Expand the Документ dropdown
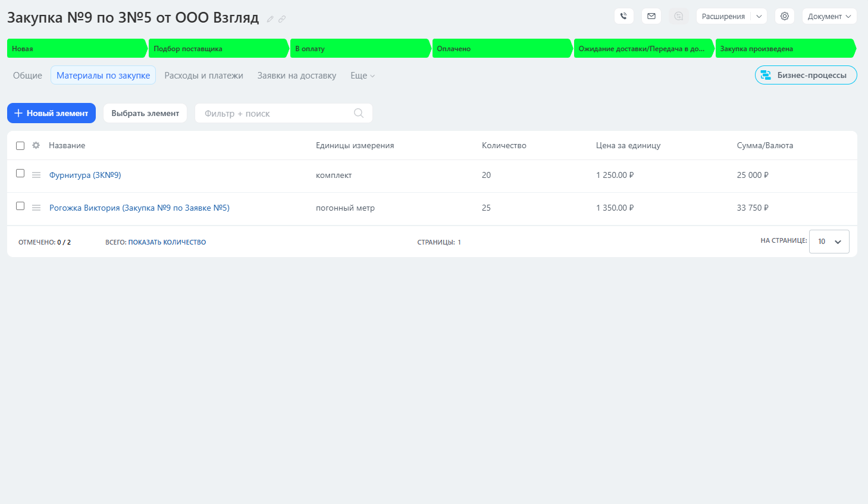Image resolution: width=868 pixels, height=504 pixels. pyautogui.click(x=829, y=16)
